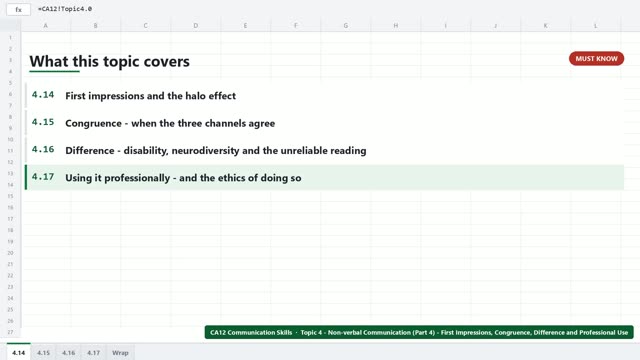Select column L header

[x=596, y=25]
